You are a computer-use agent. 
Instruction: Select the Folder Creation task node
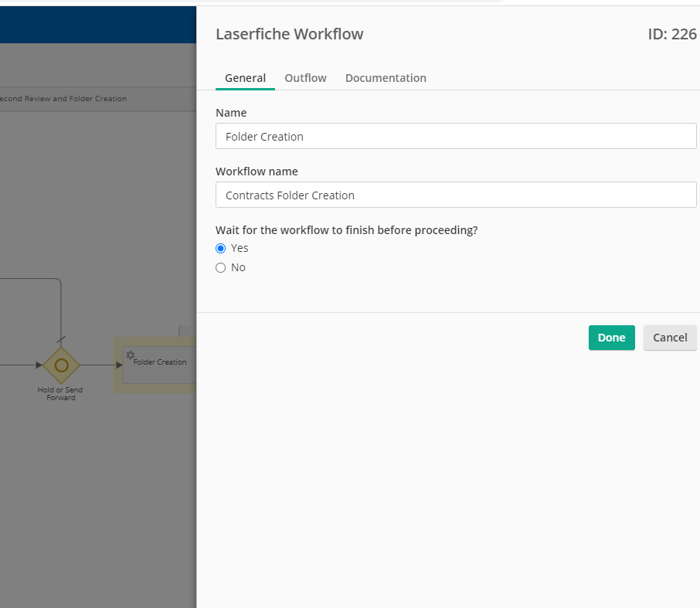pyautogui.click(x=159, y=365)
